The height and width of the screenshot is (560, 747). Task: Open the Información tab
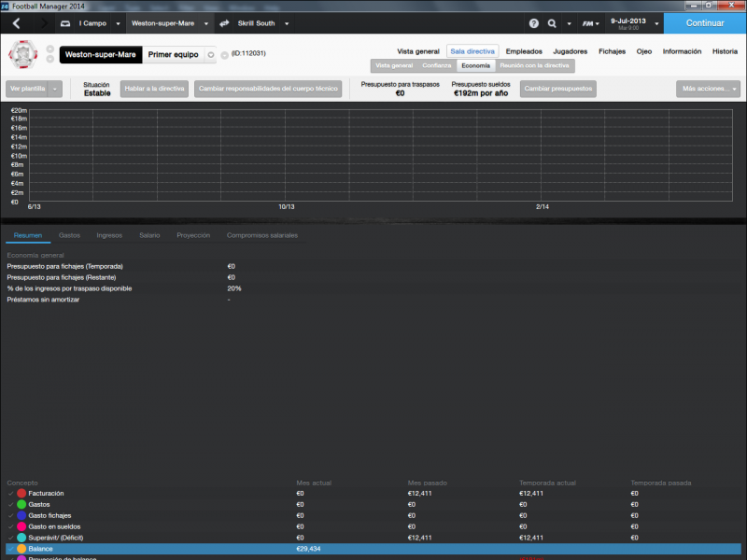pos(683,51)
